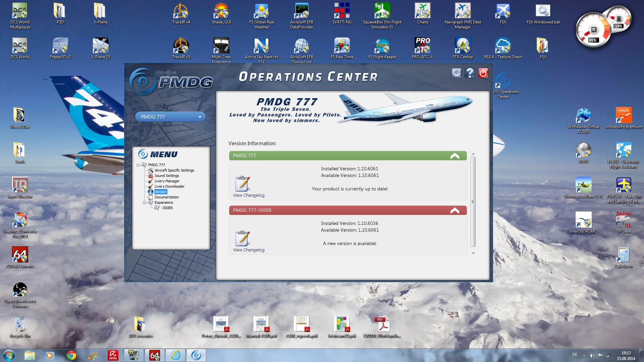Select the Manual-A380.pdf file
Screen dimensions: 644x362
point(262,327)
